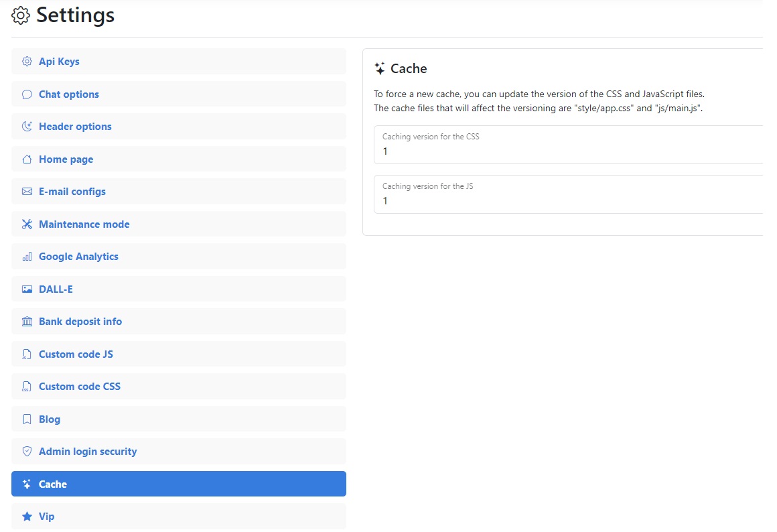Click the moon icon for Header options
This screenshot has width=777, height=532.
click(x=27, y=127)
